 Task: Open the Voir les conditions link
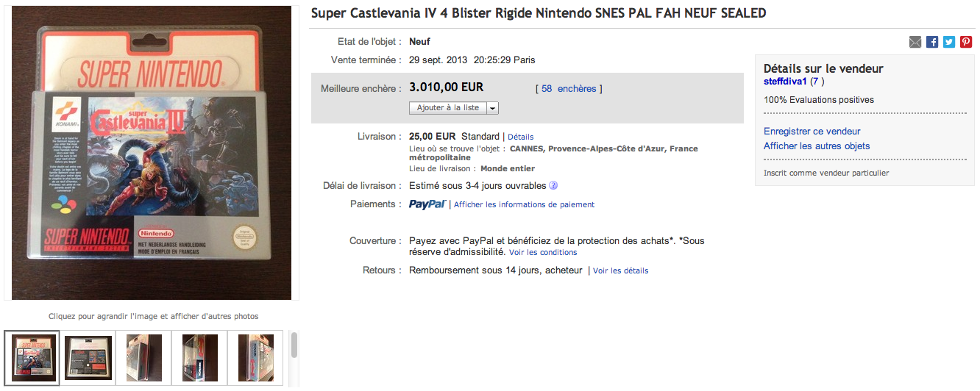pos(543,253)
